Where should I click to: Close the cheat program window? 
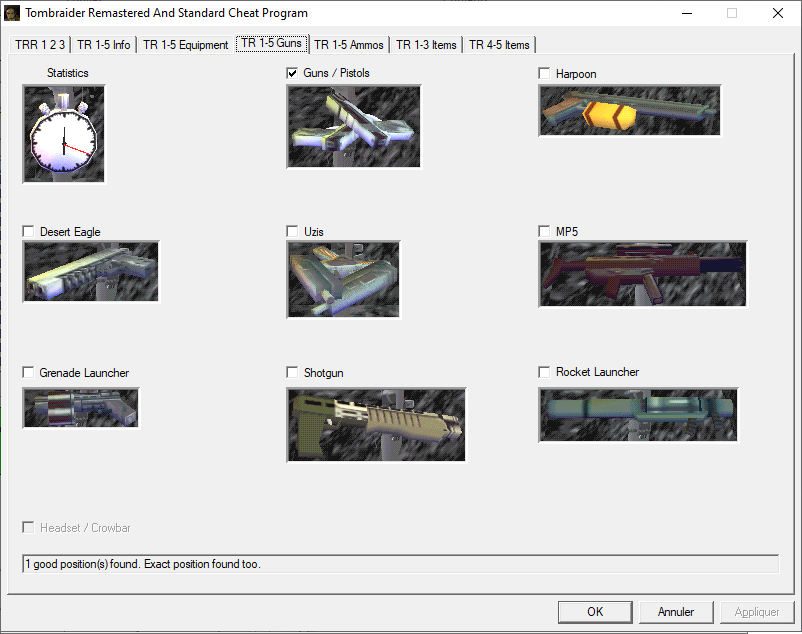point(778,13)
